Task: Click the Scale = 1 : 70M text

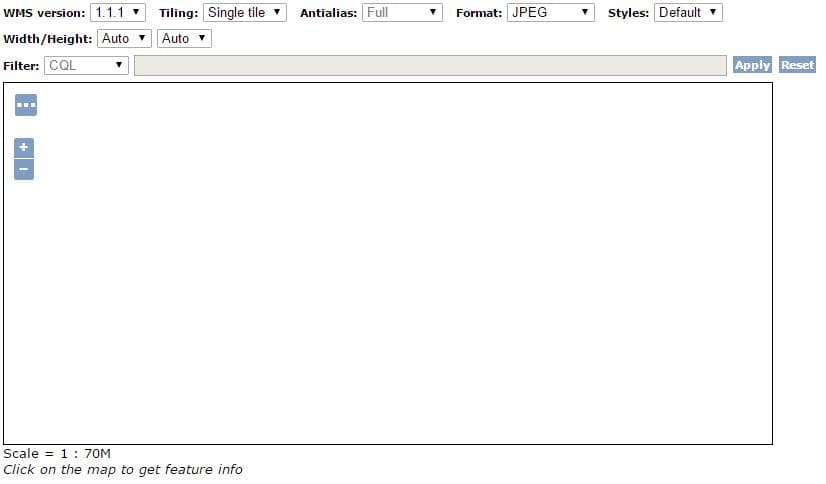Action: click(57, 453)
